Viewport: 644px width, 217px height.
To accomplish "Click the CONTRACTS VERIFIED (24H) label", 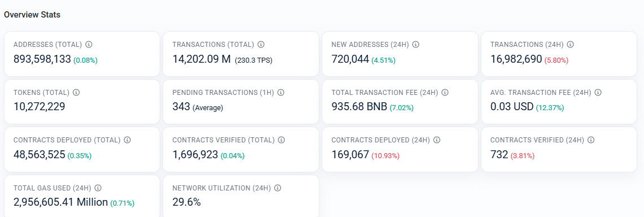I will 537,140.
